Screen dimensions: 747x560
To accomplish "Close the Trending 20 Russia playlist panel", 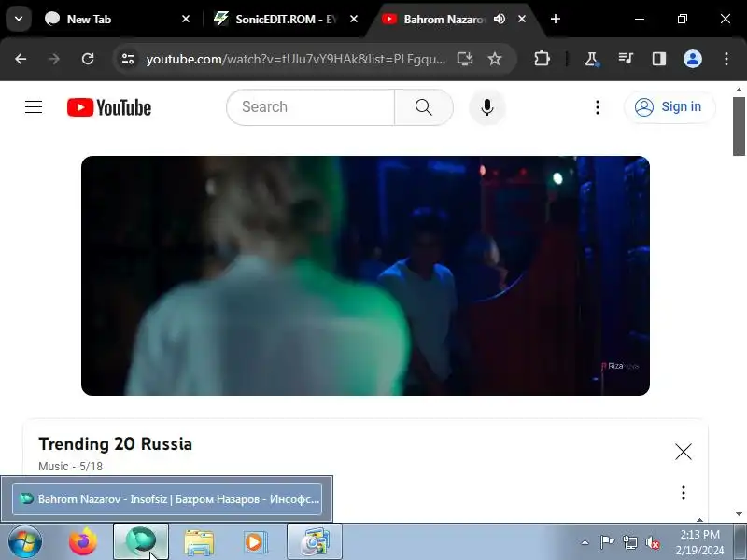I will [684, 452].
